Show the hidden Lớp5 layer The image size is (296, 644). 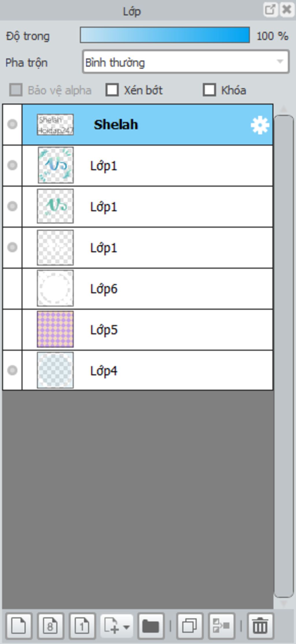(x=12, y=329)
